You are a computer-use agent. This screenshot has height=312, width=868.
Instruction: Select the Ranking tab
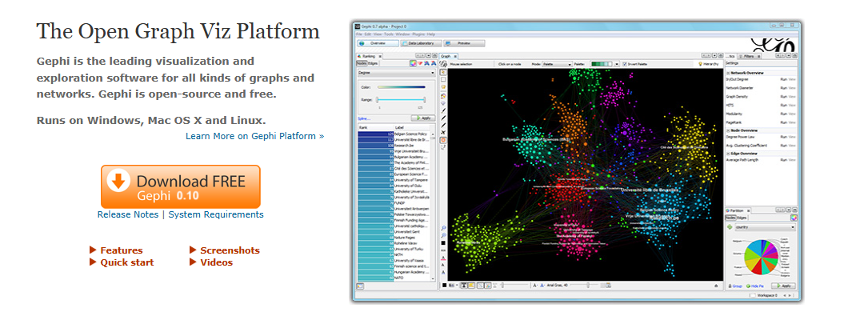point(369,56)
